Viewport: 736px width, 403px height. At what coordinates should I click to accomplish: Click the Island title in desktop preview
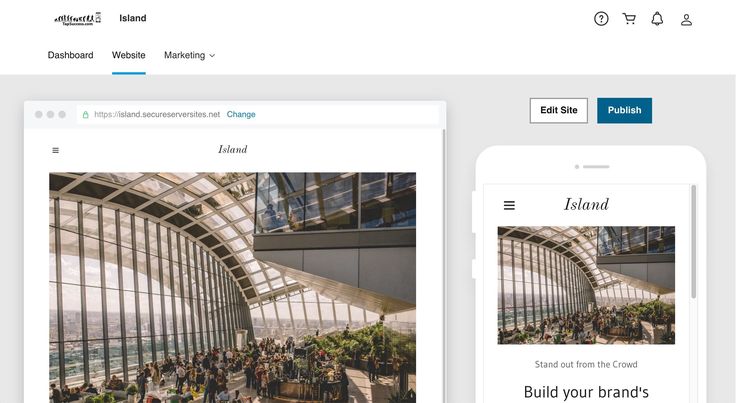coord(232,150)
